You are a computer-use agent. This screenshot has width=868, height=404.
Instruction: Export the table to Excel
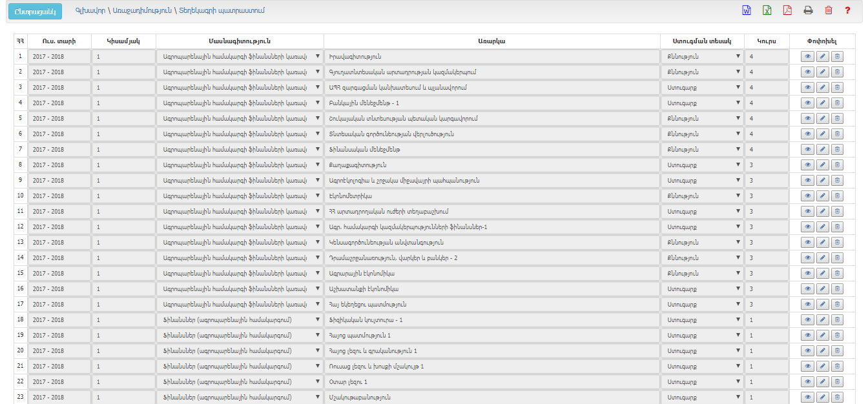[x=767, y=10]
